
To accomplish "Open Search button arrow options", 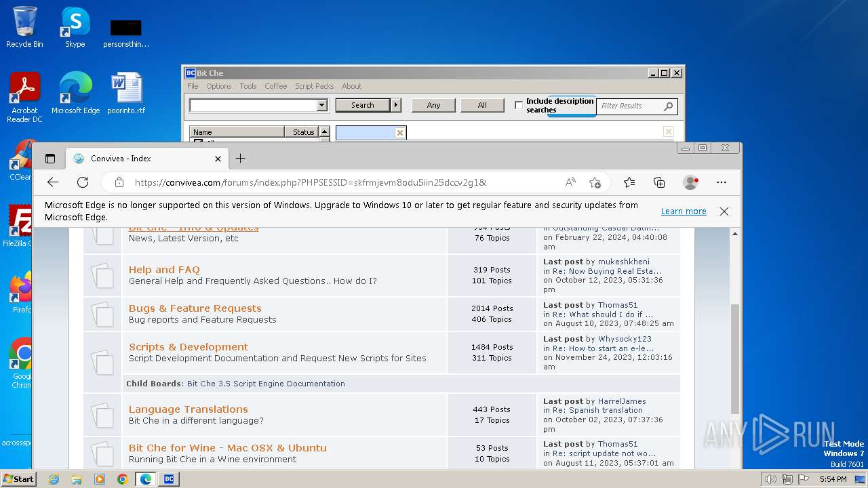I will (397, 105).
